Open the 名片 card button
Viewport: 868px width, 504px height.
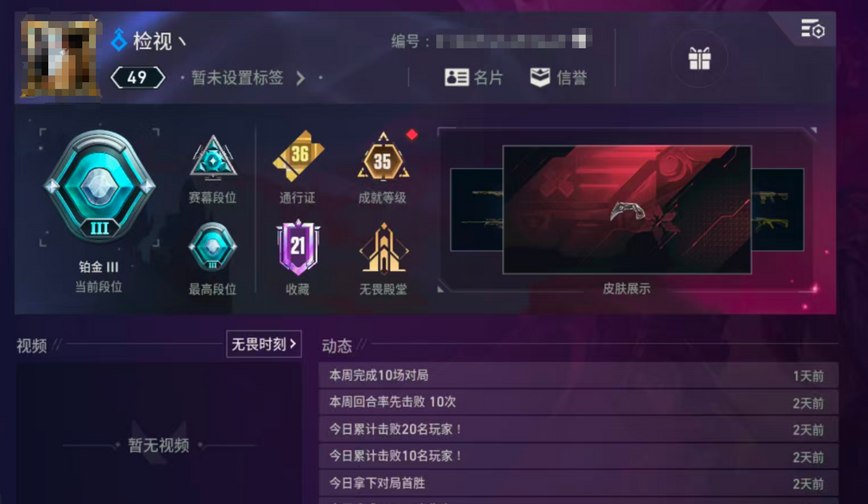[474, 77]
